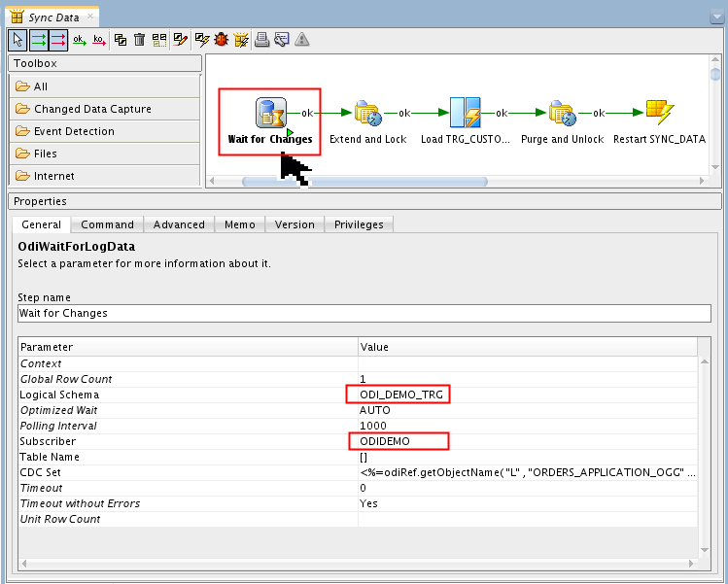The image size is (728, 584).
Task: Select the Wait for Changes step icon
Action: click(271, 113)
